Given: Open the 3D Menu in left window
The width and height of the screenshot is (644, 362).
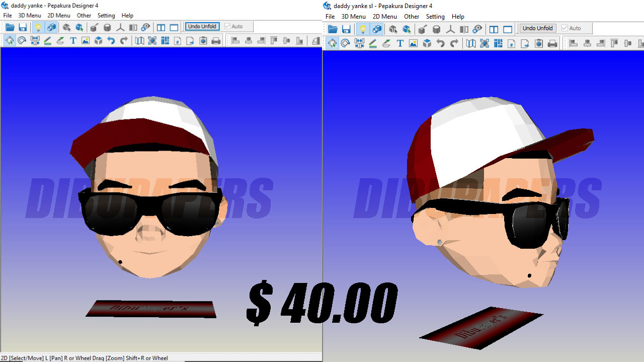Looking at the screenshot, I should click(x=30, y=16).
